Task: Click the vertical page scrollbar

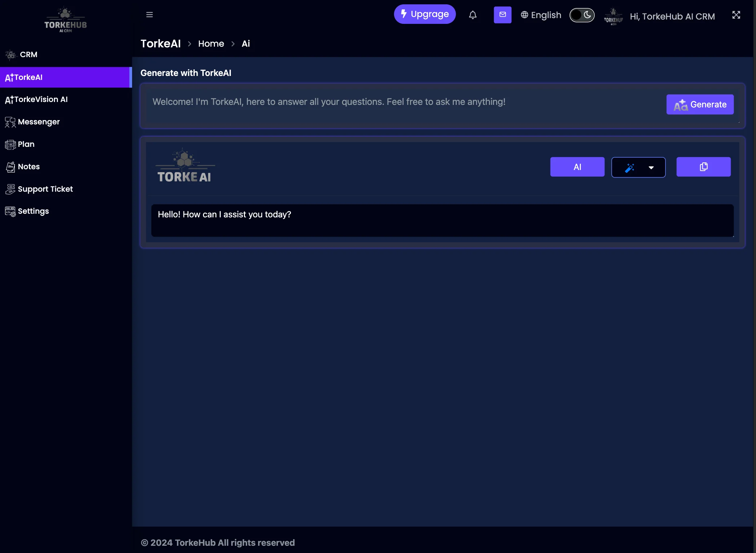Action: tap(755, 276)
